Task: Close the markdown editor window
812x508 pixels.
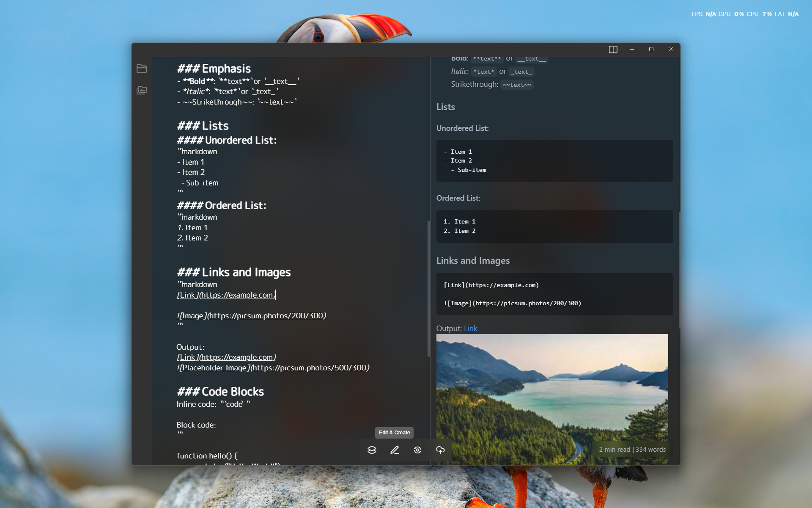Action: pyautogui.click(x=671, y=50)
